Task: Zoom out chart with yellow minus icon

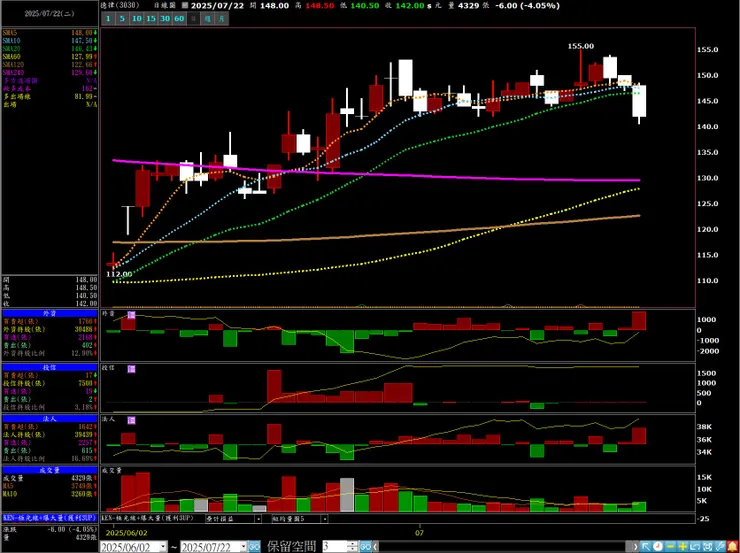Action: tap(671, 547)
